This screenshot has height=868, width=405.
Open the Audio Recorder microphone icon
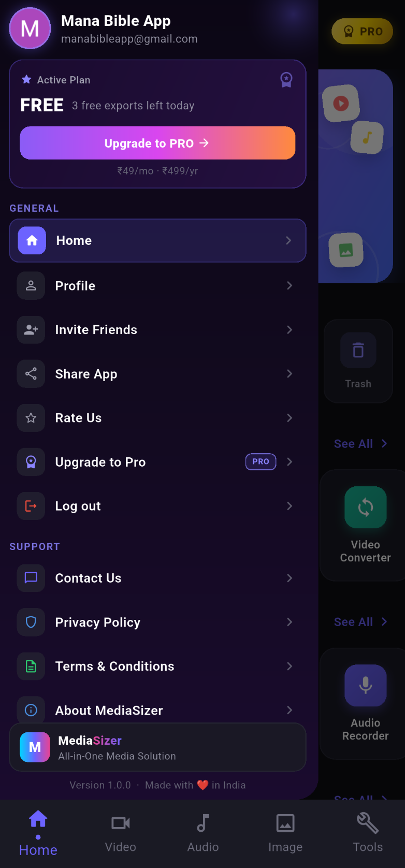[366, 685]
